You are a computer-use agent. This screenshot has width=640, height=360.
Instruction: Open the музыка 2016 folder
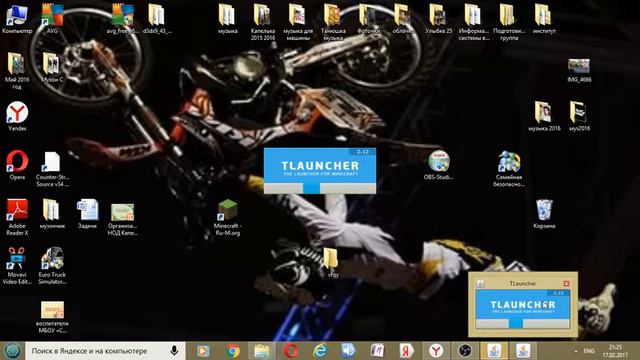544,116
